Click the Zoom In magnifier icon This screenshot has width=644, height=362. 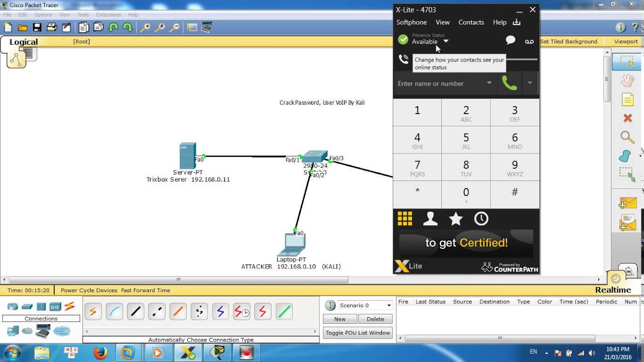coord(145,28)
